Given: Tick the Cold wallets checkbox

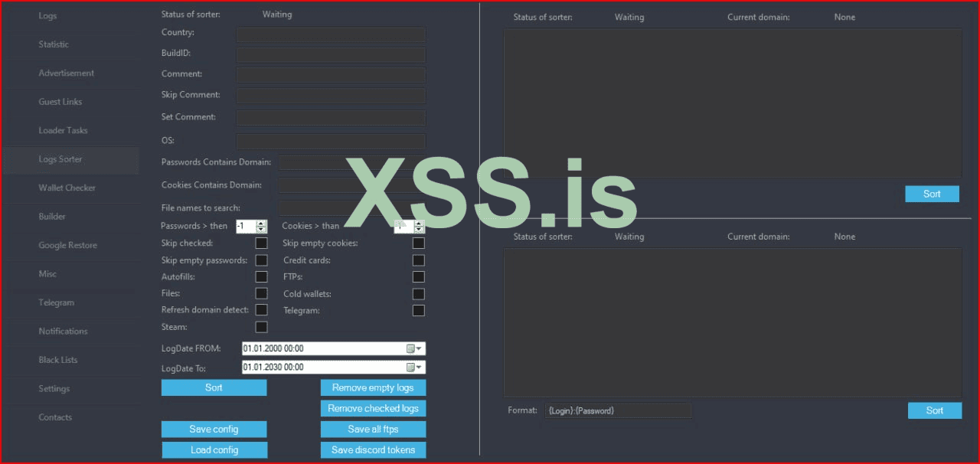Looking at the screenshot, I should point(419,293).
